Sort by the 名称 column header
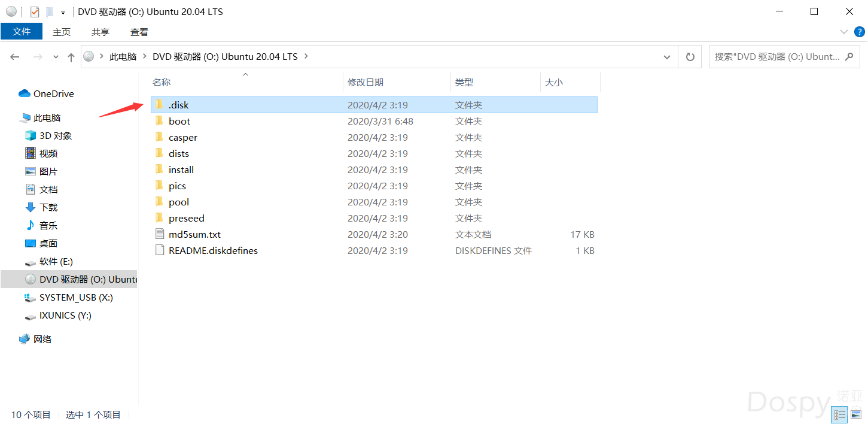Image resolution: width=868 pixels, height=424 pixels. tap(162, 83)
